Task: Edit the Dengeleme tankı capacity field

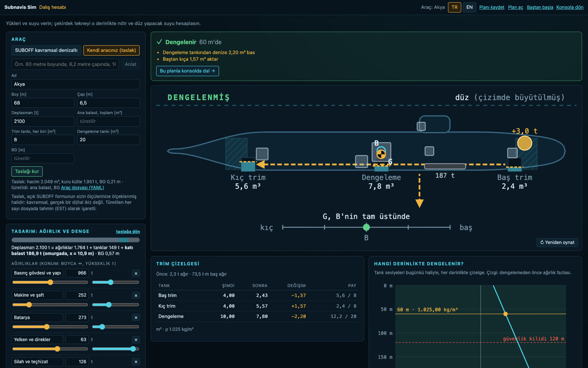Action: 108,140
